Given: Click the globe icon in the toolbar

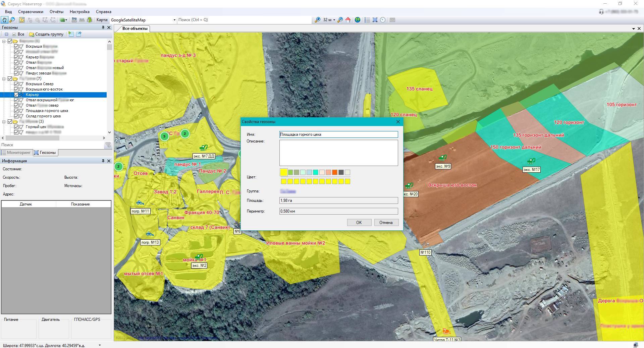Looking at the screenshot, I should (x=358, y=20).
